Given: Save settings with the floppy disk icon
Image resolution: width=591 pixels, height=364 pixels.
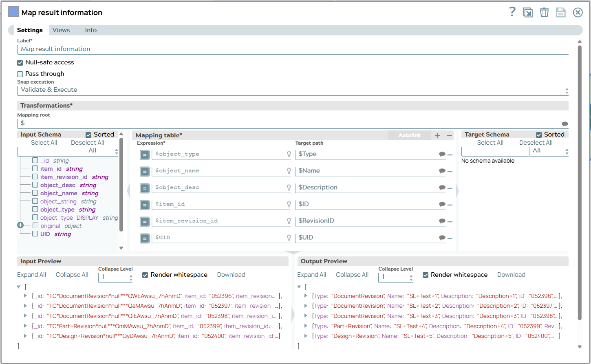Looking at the screenshot, I should tap(561, 12).
